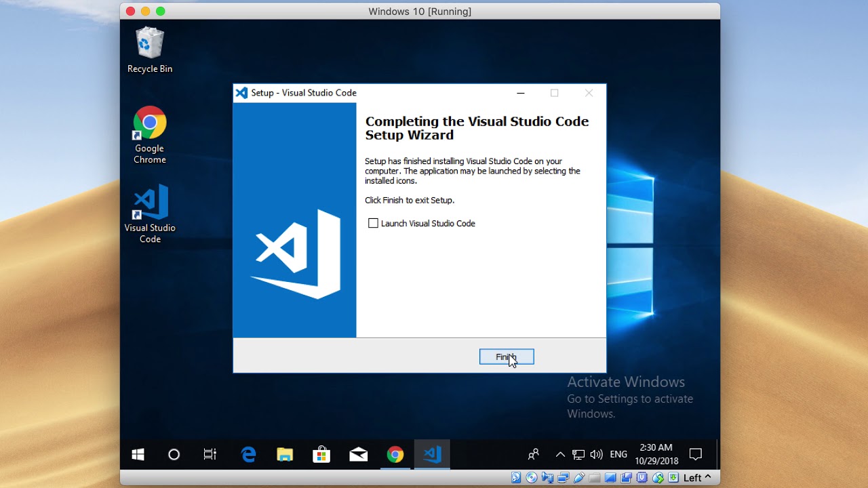868x488 pixels.
Task: Click the 'Click Finish to exit Setup.' text
Action: (410, 200)
